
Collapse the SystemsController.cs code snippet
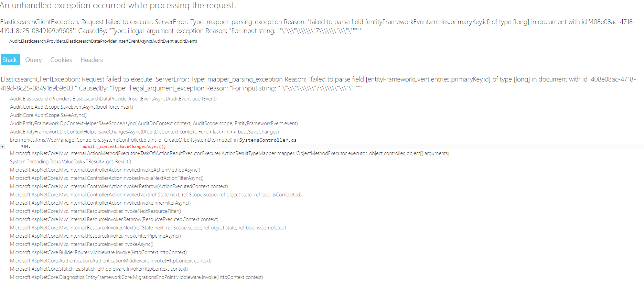click(2, 146)
